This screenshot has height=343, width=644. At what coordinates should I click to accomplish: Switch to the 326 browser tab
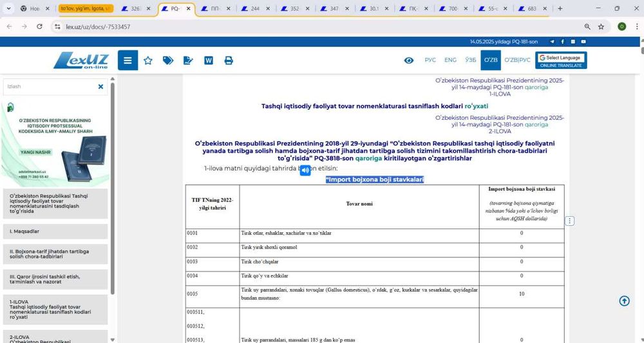(135, 8)
